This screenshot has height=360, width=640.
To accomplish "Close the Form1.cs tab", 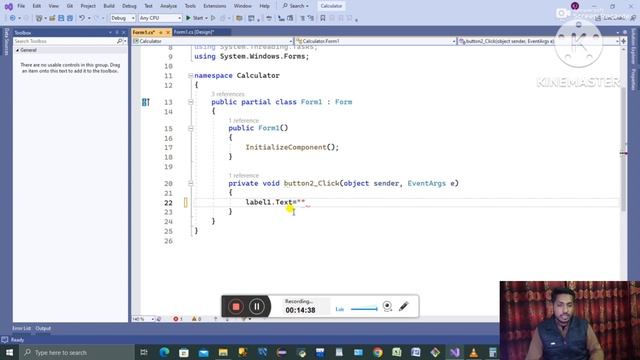I will [168, 32].
